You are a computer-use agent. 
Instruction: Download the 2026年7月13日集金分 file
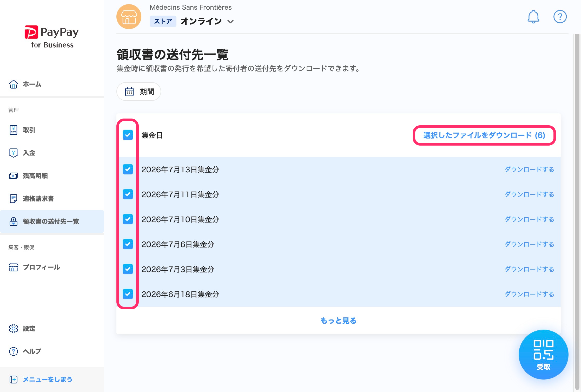click(x=529, y=169)
